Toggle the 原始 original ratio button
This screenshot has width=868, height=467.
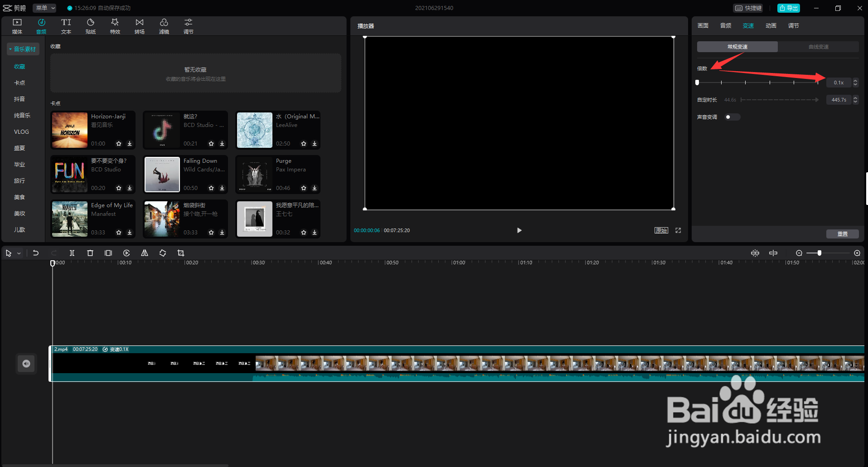(x=661, y=230)
